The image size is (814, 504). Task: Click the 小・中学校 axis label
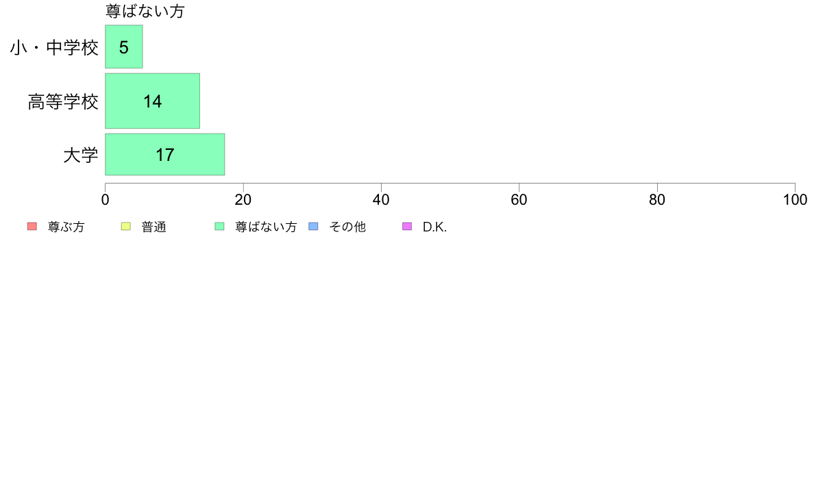(x=54, y=48)
